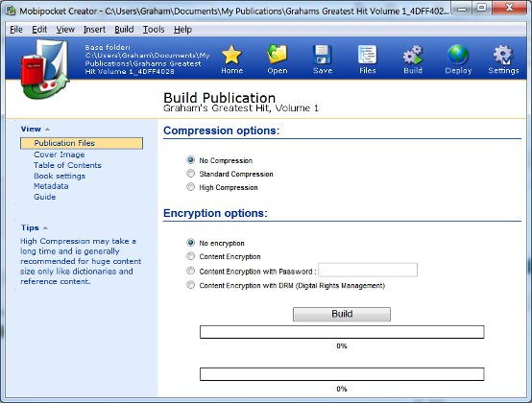Open the Deploy globe icon
Image resolution: width=532 pixels, height=403 pixels.
pyautogui.click(x=458, y=55)
